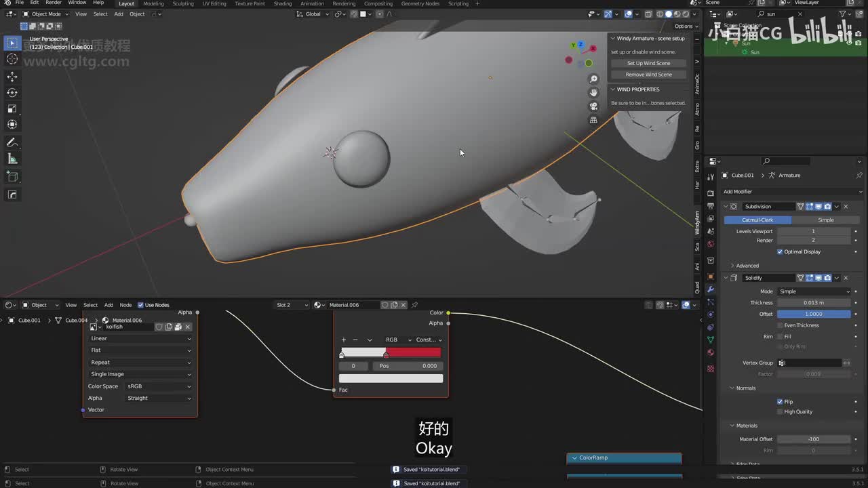Screen dimensions: 868x488
Task: Select the Add Cube tool
Action: [x=12, y=176]
